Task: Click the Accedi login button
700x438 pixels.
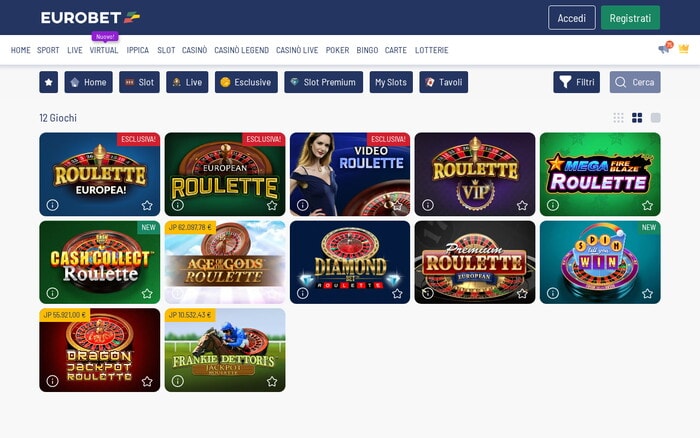Action: tap(571, 18)
